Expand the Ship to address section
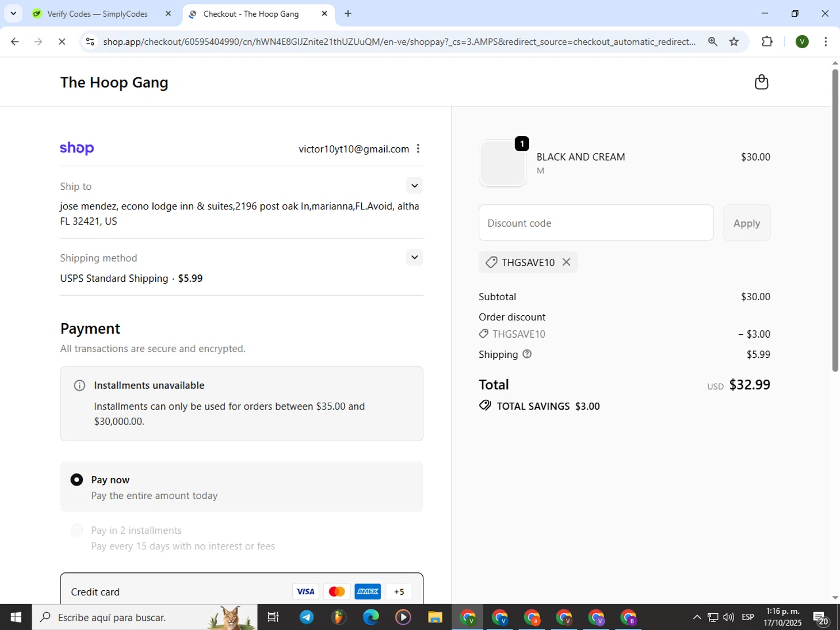840x630 pixels. coord(414,185)
